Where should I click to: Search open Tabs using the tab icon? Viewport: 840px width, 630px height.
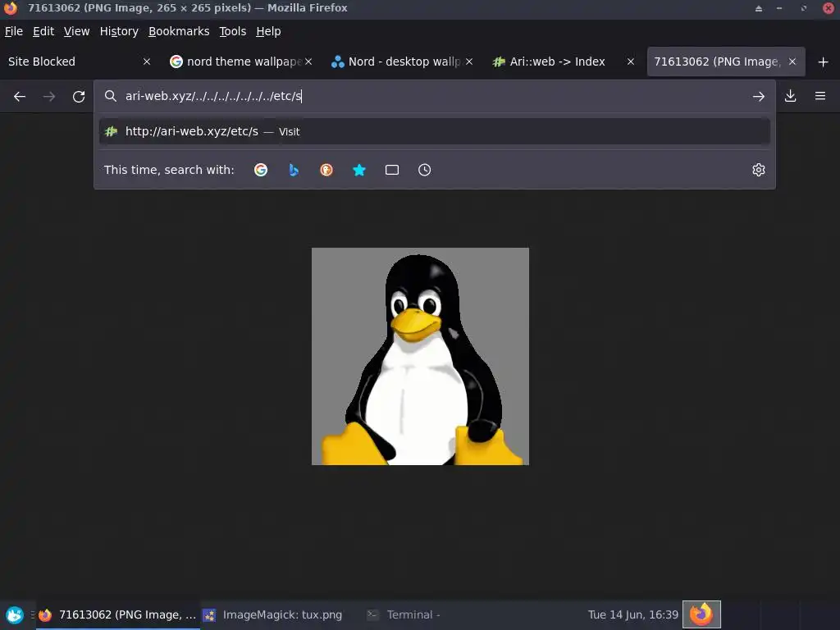click(392, 170)
